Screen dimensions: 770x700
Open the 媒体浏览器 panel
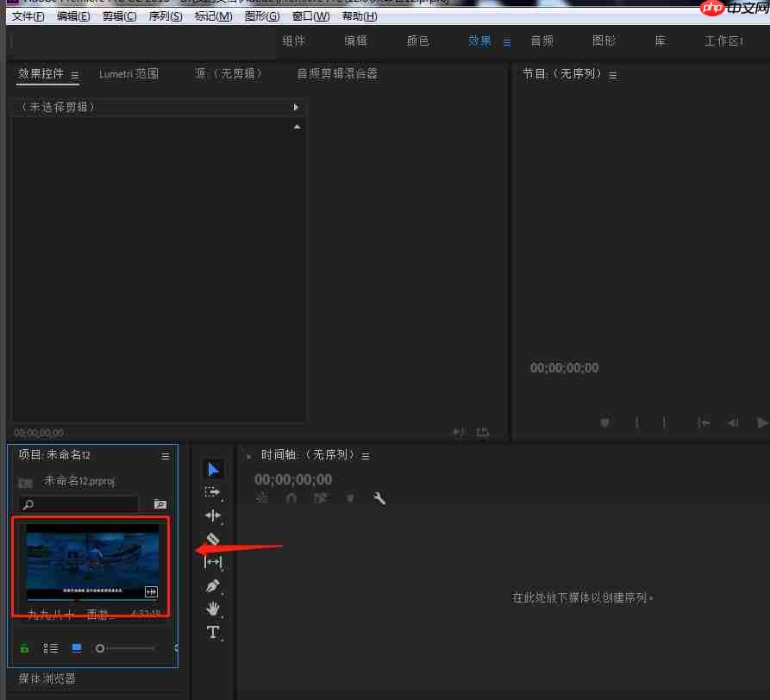pyautogui.click(x=47, y=678)
